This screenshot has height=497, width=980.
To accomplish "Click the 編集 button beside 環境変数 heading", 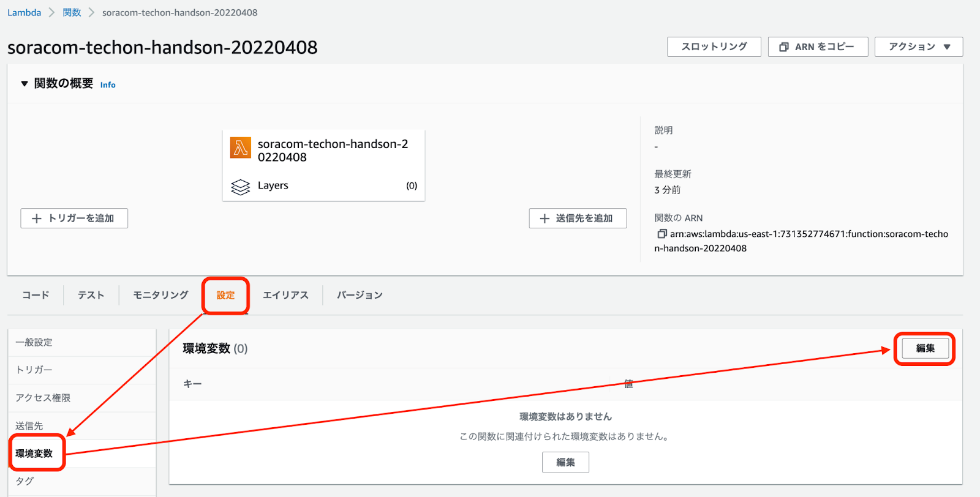I will [925, 348].
